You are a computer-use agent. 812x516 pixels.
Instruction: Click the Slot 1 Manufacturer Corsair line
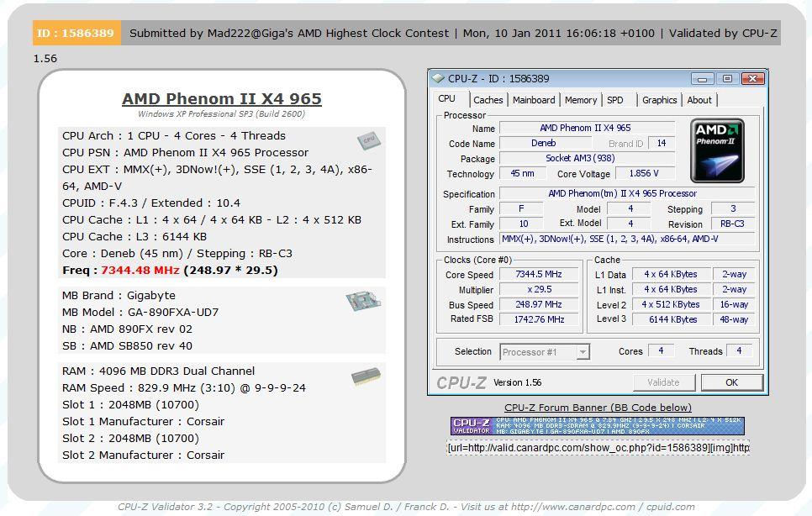143,421
